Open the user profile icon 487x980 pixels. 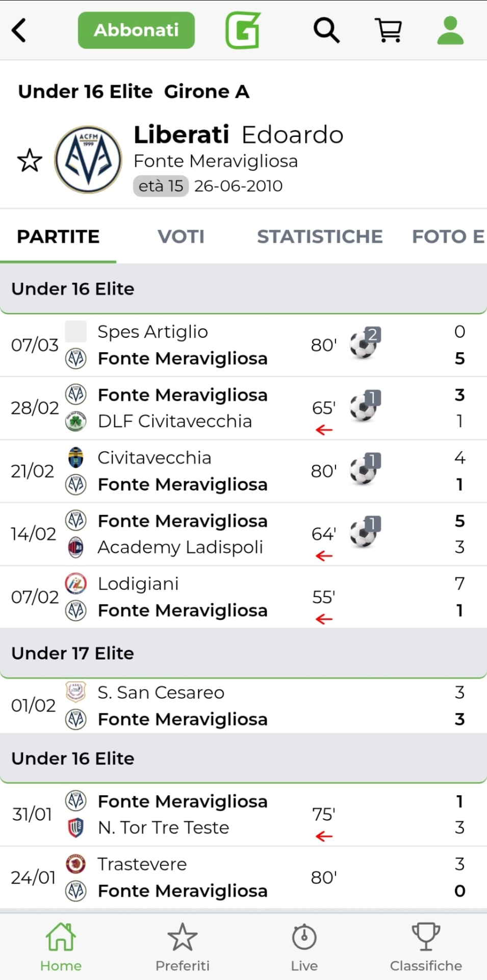[450, 30]
